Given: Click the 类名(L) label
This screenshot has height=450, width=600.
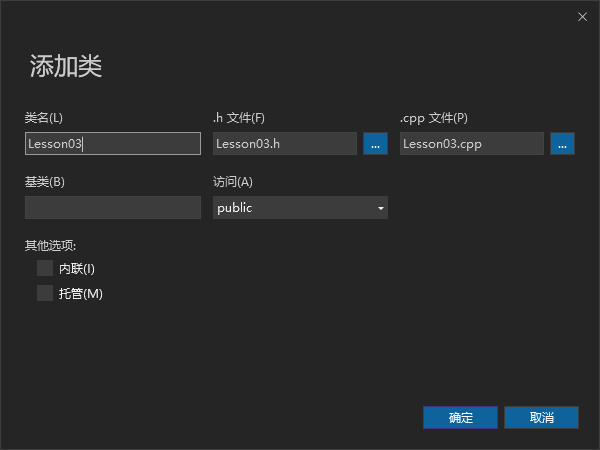Looking at the screenshot, I should [44, 118].
